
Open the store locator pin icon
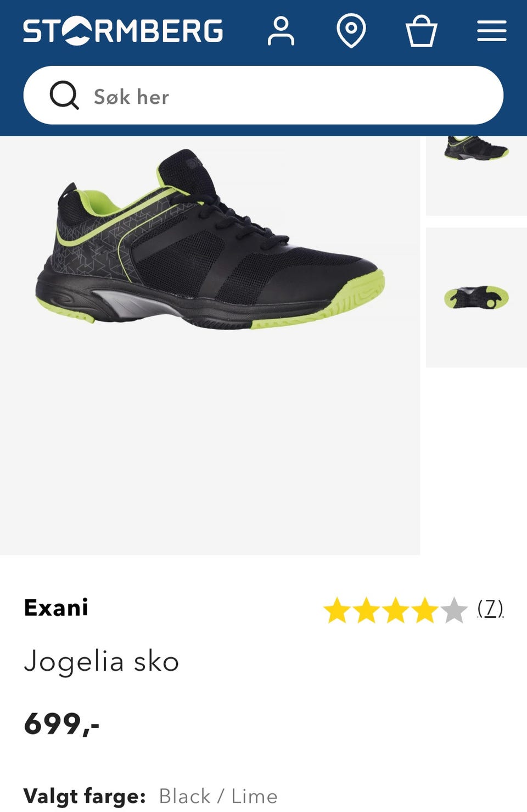click(x=351, y=31)
